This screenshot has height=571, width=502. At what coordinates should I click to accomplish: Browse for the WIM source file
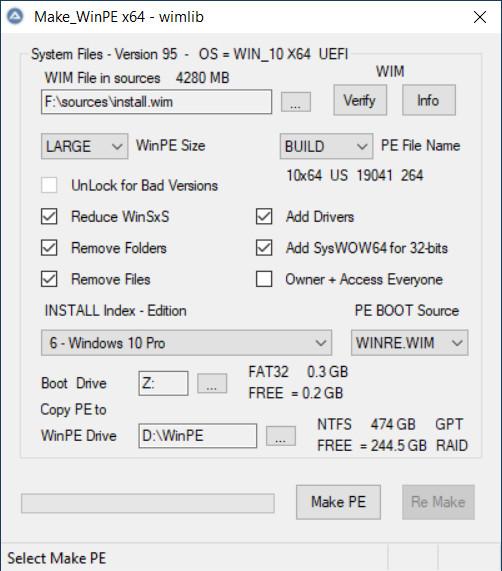[x=296, y=102]
